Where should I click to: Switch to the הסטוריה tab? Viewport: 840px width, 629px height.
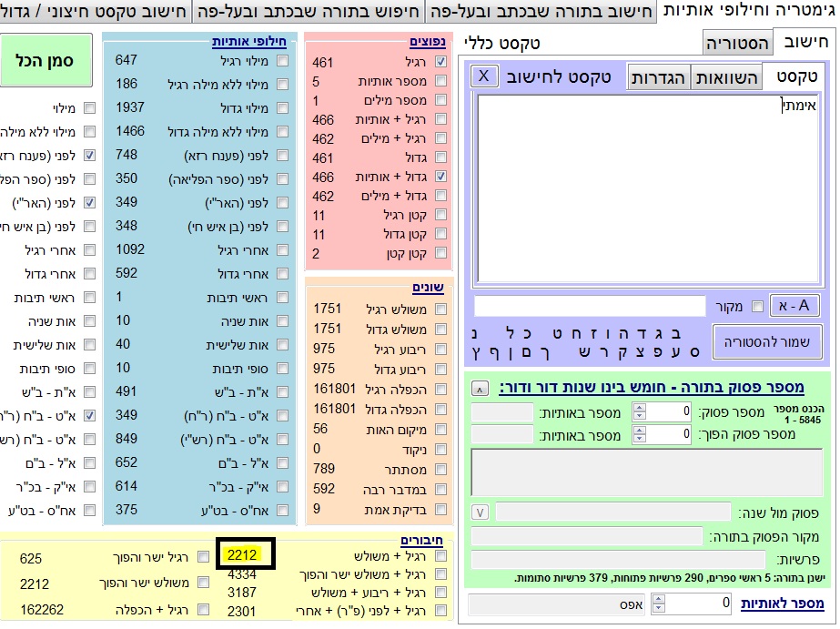tap(737, 43)
